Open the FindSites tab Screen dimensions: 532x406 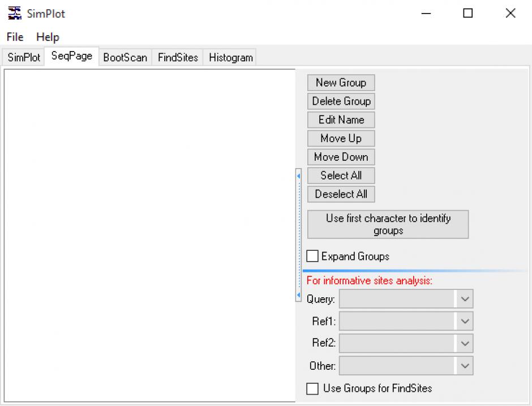click(x=178, y=57)
